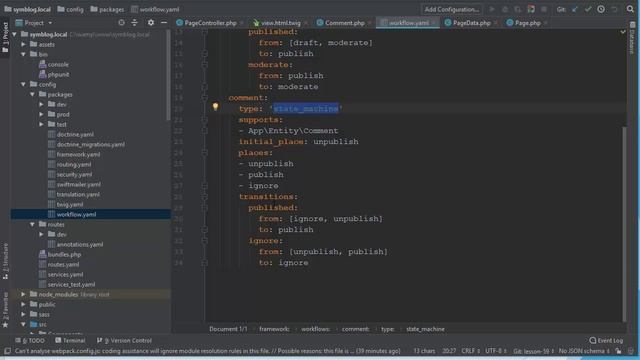Click the Git revert arrow icon
This screenshot has width=640, height=360.
click(x=614, y=9)
